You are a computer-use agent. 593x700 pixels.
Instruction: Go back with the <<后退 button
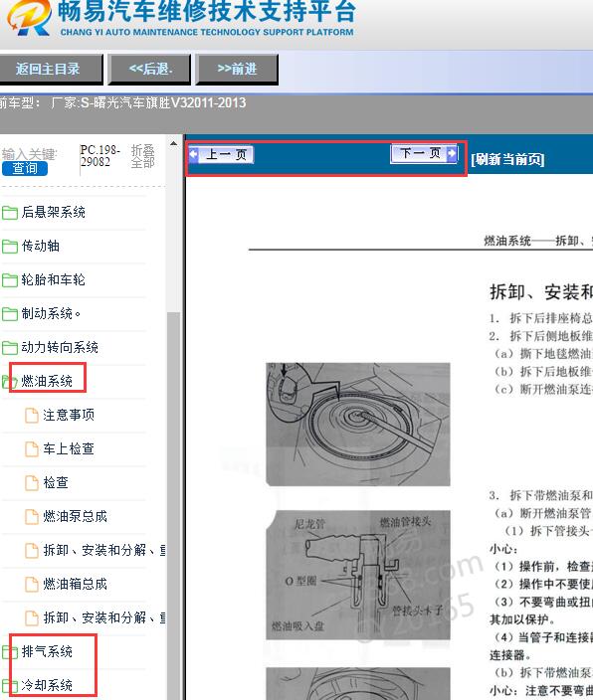(149, 69)
